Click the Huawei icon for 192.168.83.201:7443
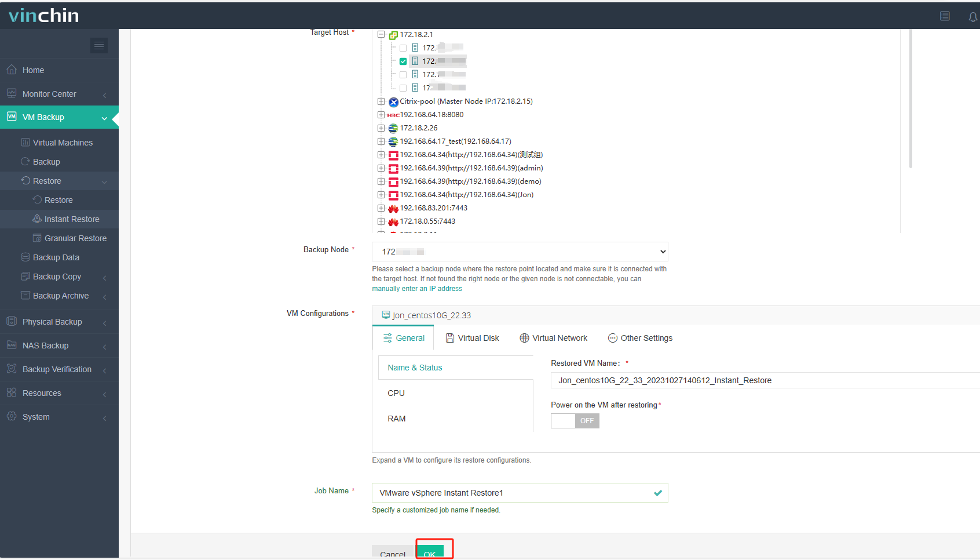The width and height of the screenshot is (980, 560). tap(393, 208)
